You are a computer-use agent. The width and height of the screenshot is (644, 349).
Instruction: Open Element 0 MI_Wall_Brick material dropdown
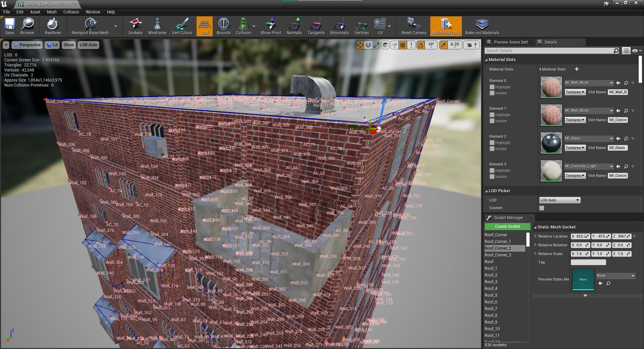point(589,83)
